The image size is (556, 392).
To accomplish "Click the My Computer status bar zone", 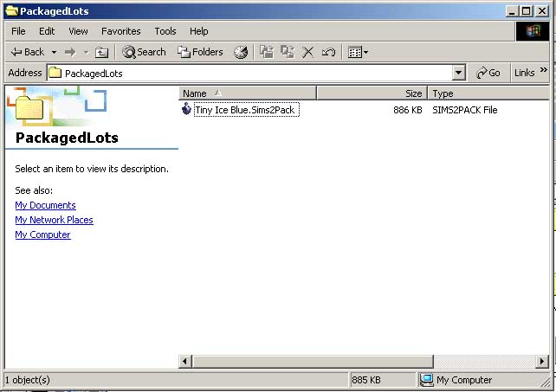I will pyautogui.click(x=482, y=380).
